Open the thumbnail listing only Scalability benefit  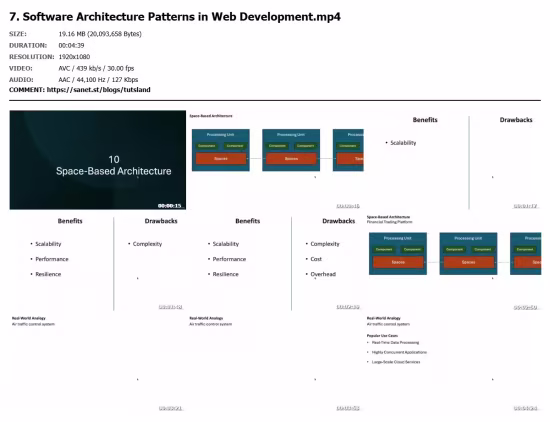coord(452,160)
